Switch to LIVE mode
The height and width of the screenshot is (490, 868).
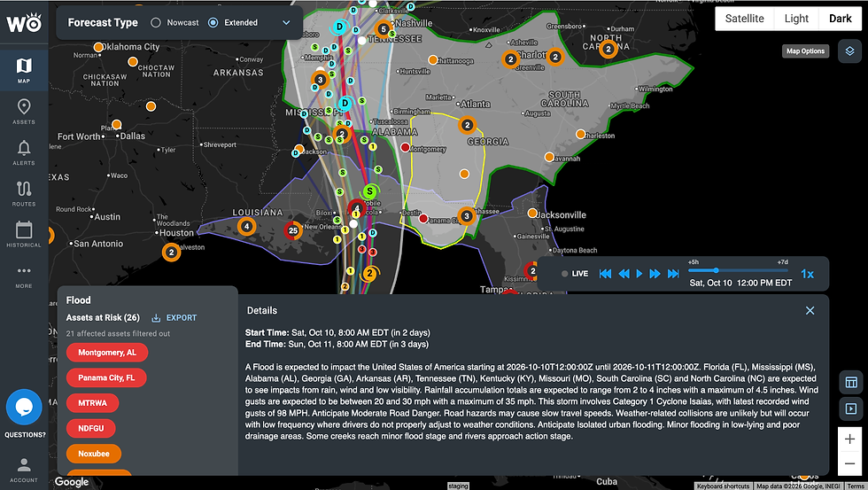tap(575, 274)
